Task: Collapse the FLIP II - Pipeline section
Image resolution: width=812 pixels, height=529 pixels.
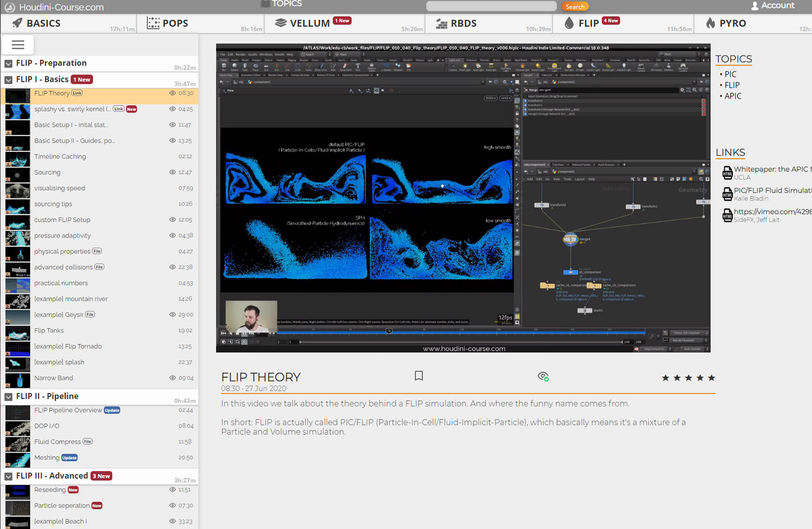Action: (8, 396)
